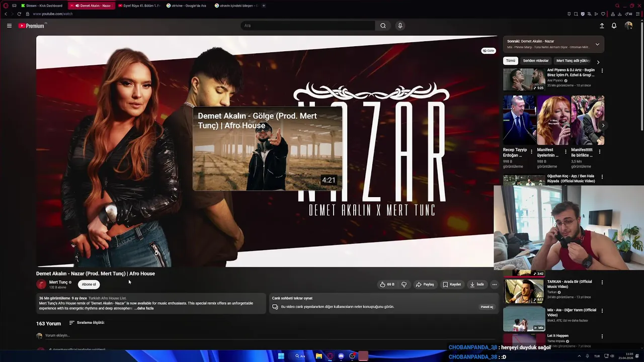Open the YouTube hamburger guide menu
The width and height of the screenshot is (644, 362).
point(9,26)
